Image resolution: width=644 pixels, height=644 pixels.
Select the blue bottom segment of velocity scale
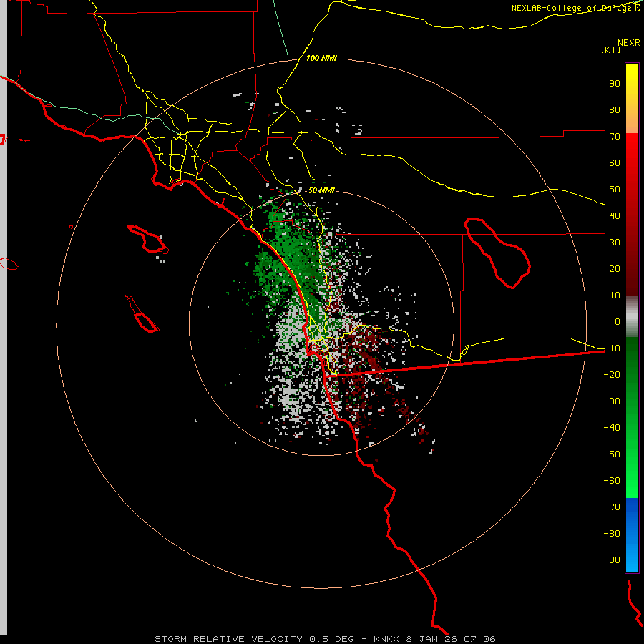pyautogui.click(x=632, y=535)
